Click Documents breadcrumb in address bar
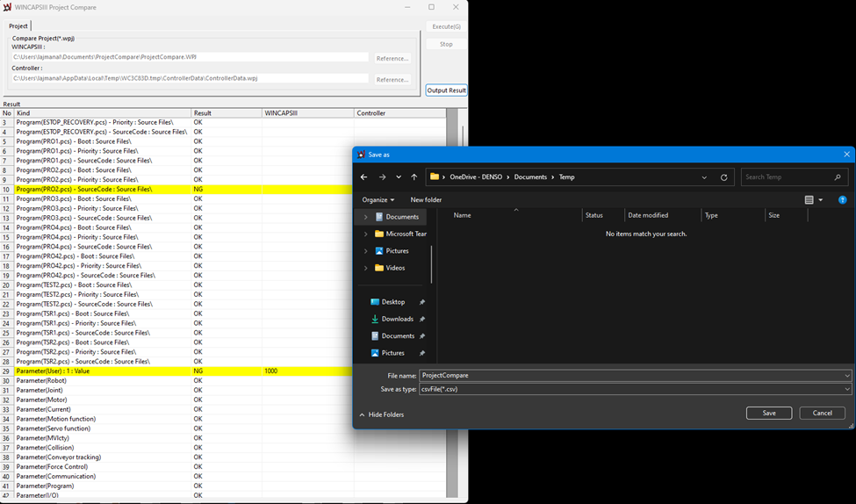 [x=530, y=176]
